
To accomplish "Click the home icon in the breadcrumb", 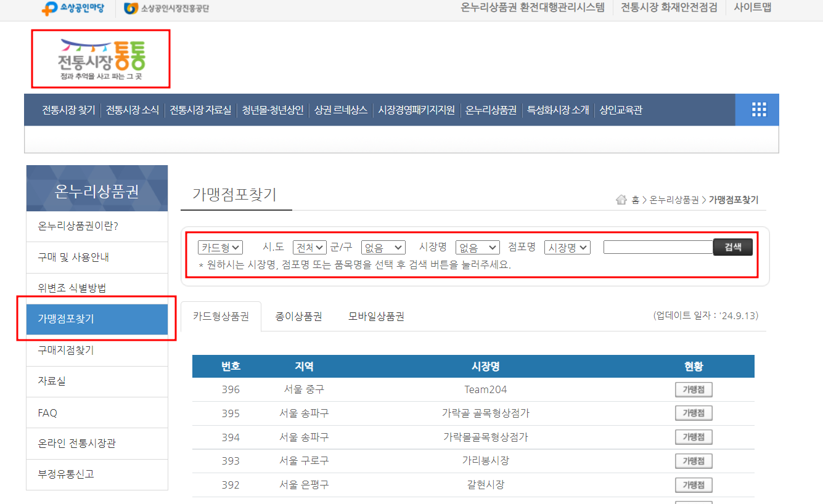I will (x=621, y=200).
